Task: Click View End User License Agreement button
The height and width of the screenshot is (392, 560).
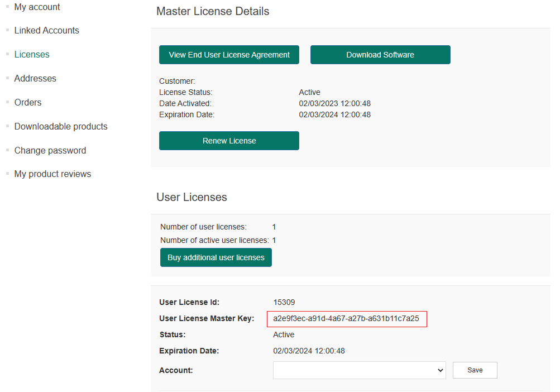Action: pyautogui.click(x=229, y=55)
